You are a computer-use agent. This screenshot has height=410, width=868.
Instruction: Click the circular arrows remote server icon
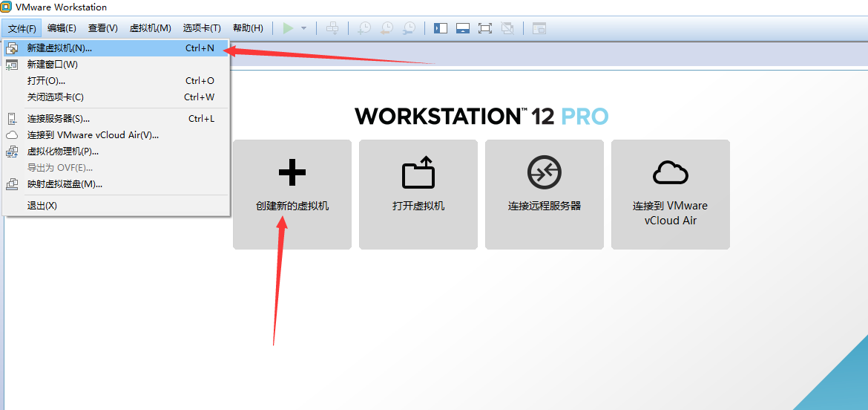click(545, 172)
